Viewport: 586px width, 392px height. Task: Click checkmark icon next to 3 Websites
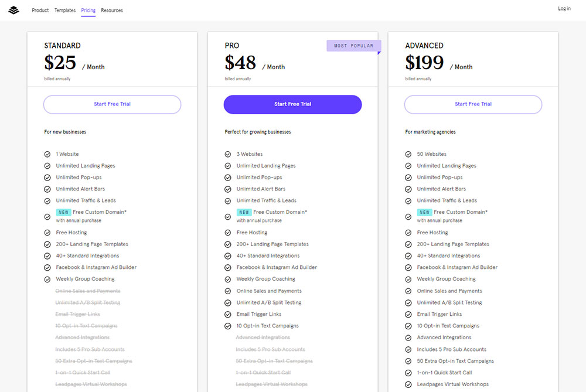(228, 154)
